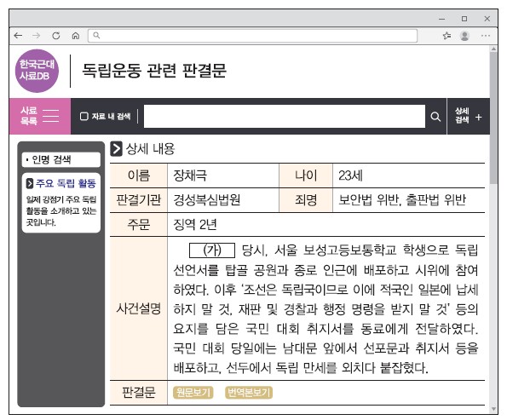
Task: Open the browser profile avatar
Action: [x=464, y=36]
